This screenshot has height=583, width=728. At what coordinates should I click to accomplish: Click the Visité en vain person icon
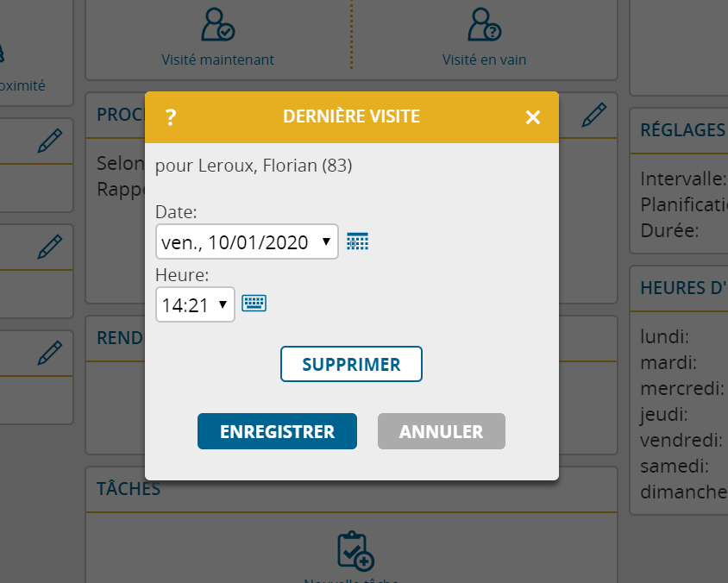(484, 24)
